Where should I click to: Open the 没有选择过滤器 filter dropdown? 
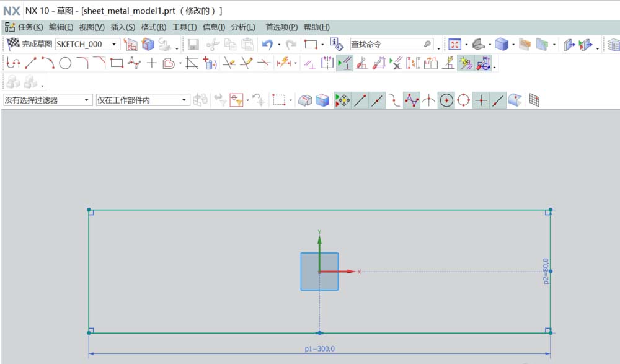[86, 100]
